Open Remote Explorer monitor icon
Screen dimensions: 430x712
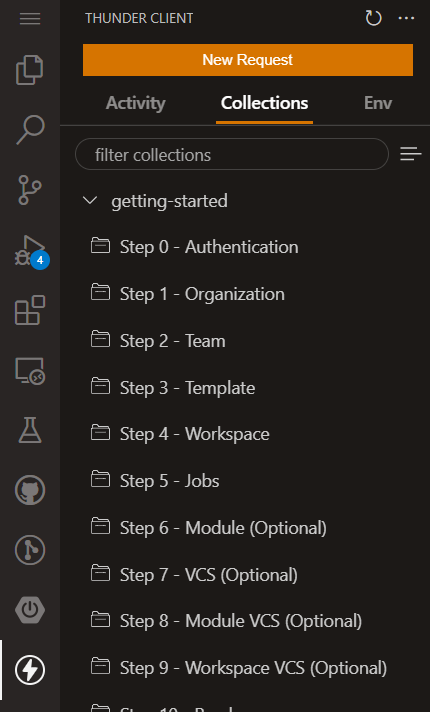click(30, 371)
